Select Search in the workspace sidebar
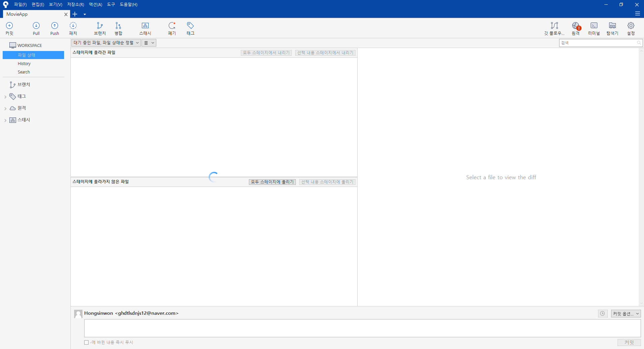644x349 pixels. point(24,72)
